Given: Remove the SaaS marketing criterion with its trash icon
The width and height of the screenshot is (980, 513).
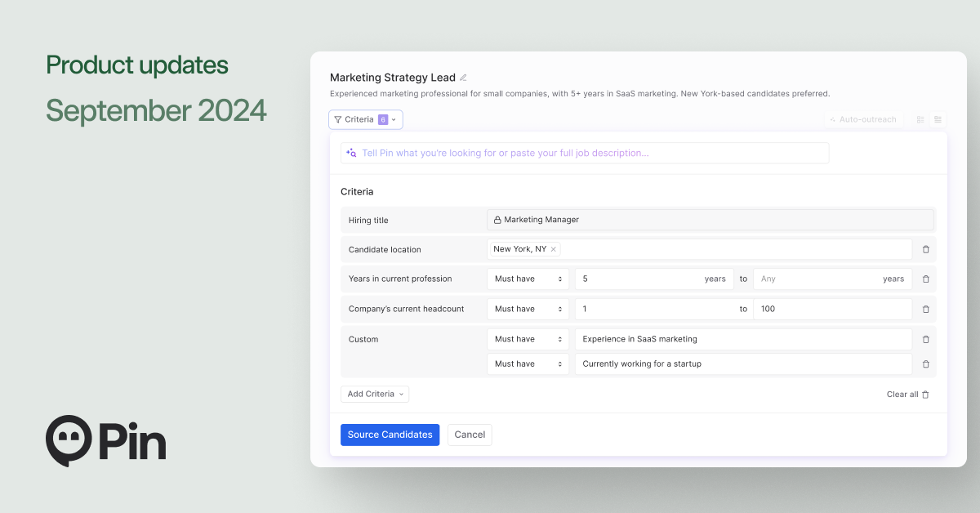Looking at the screenshot, I should coord(925,339).
